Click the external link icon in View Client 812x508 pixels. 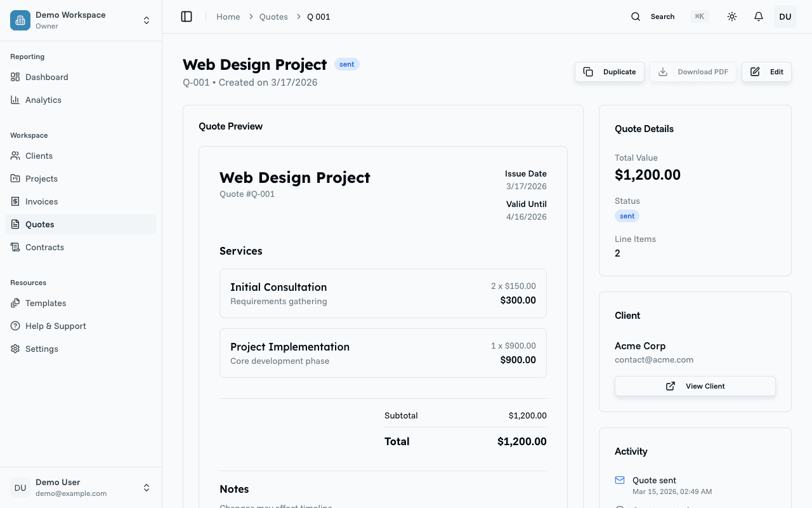pyautogui.click(x=671, y=386)
